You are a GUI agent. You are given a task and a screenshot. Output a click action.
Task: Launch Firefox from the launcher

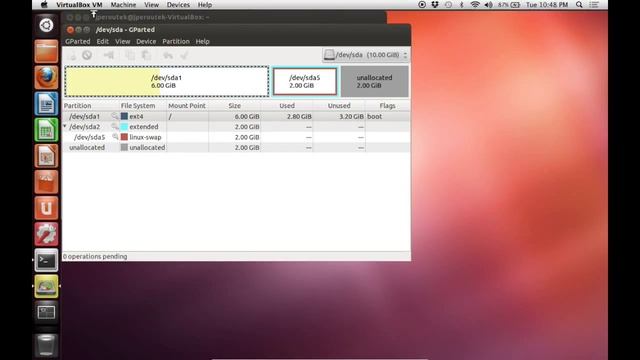click(46, 77)
